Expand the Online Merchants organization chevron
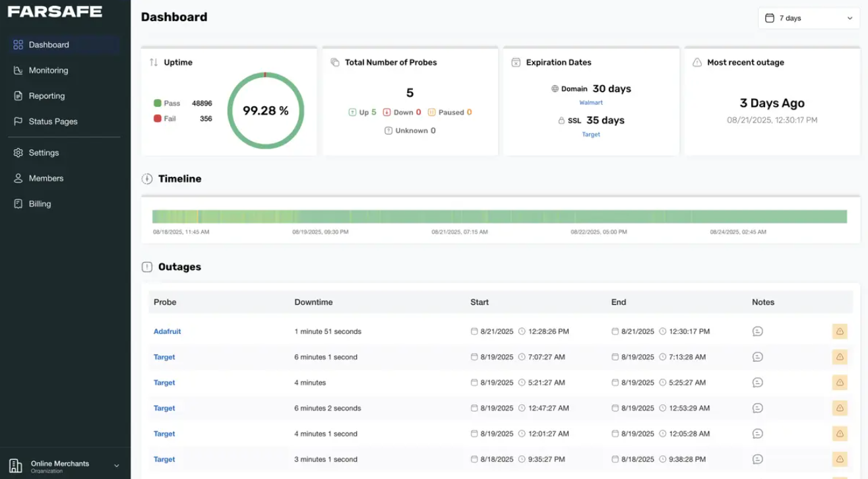Viewport: 868px width, 479px height. coord(117,464)
